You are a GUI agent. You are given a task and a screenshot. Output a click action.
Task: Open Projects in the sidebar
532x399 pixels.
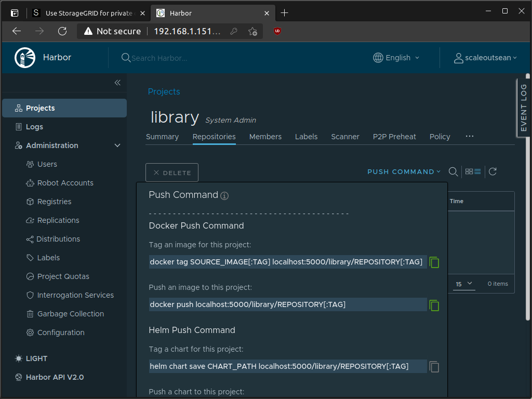coord(64,108)
